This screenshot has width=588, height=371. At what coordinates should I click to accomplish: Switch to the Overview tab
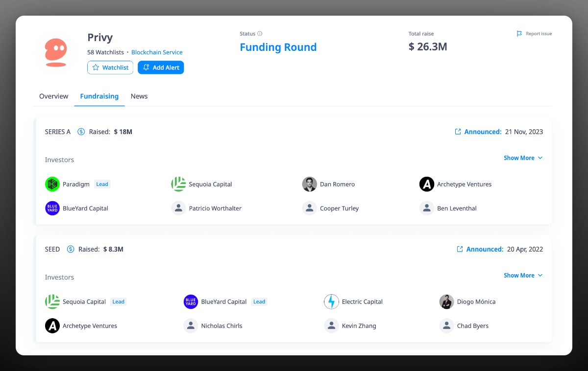(53, 96)
